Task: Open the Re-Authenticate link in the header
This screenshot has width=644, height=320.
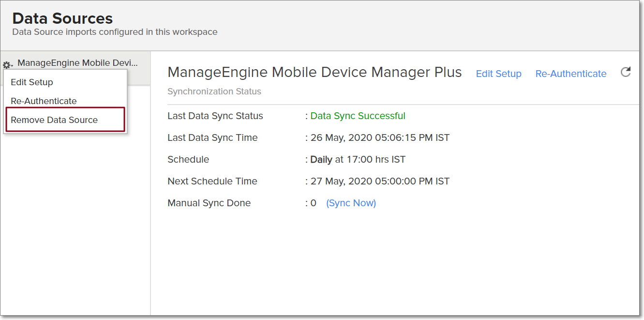Action: [570, 74]
